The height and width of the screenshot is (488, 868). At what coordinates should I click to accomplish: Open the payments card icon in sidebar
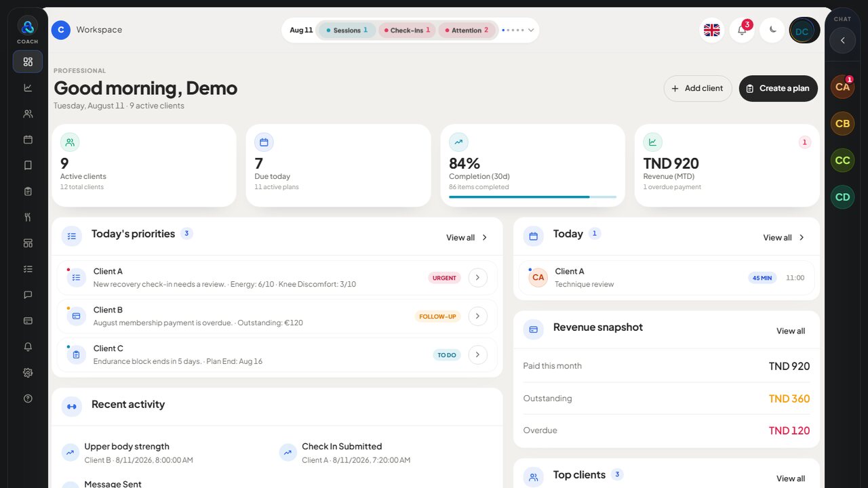[x=28, y=321]
